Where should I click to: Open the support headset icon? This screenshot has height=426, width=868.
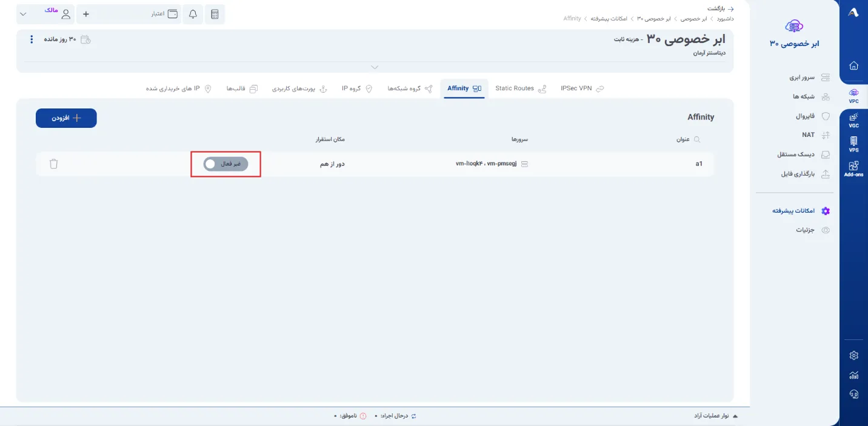(x=854, y=394)
